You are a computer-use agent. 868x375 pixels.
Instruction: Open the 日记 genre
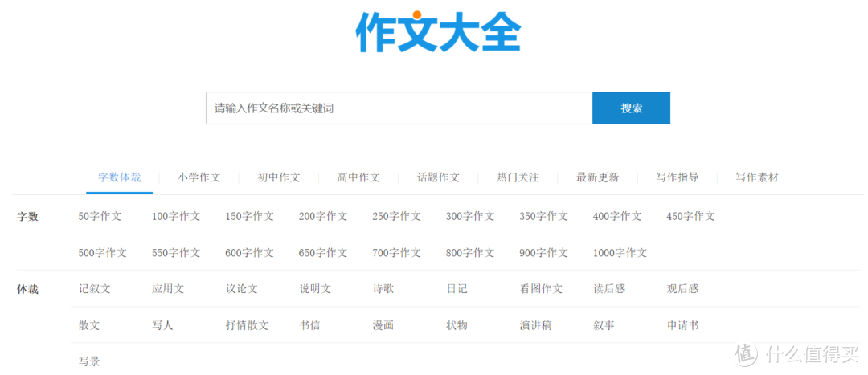(457, 289)
